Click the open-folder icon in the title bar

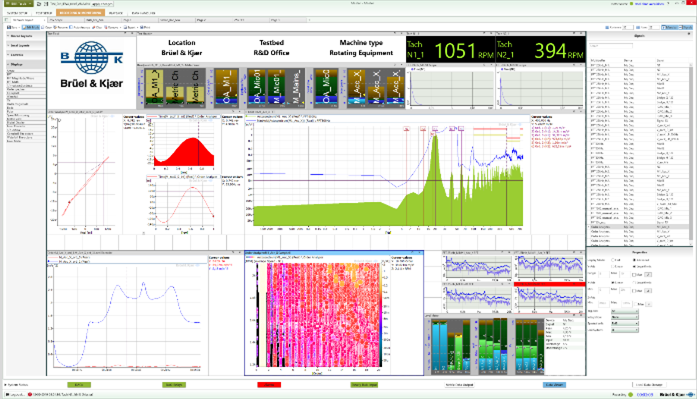tap(39, 4)
